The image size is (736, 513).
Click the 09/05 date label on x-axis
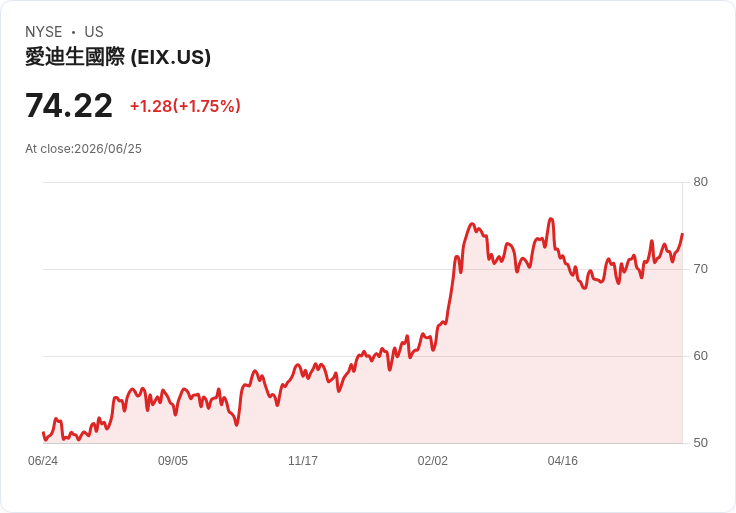click(173, 461)
